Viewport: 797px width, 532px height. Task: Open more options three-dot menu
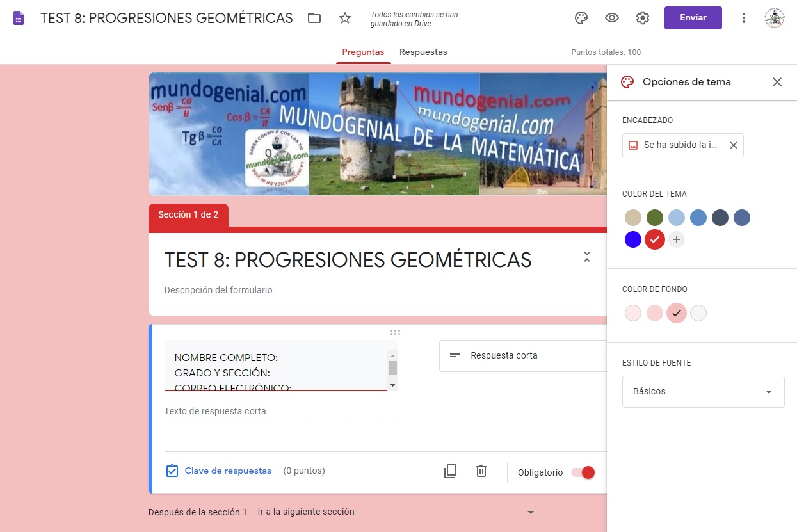tap(744, 18)
